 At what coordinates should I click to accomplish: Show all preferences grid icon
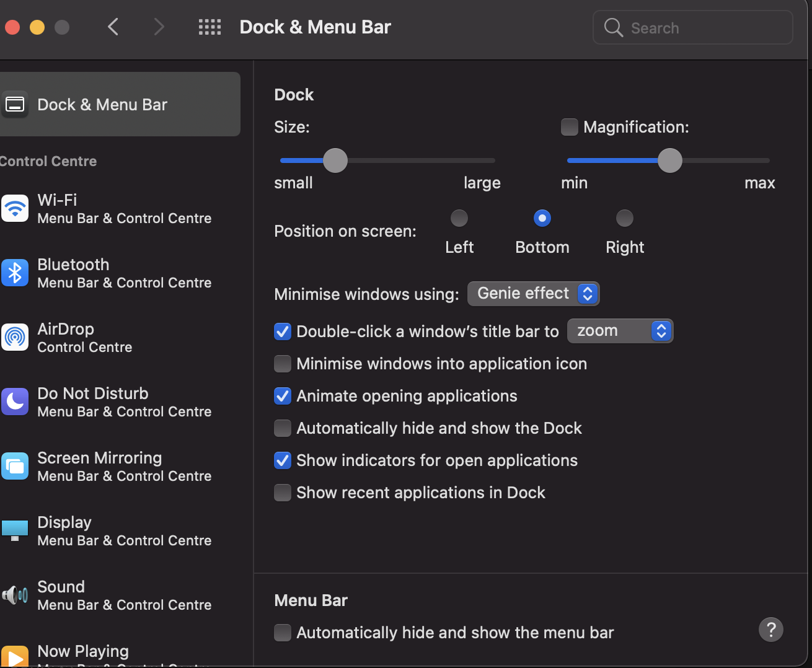point(210,27)
